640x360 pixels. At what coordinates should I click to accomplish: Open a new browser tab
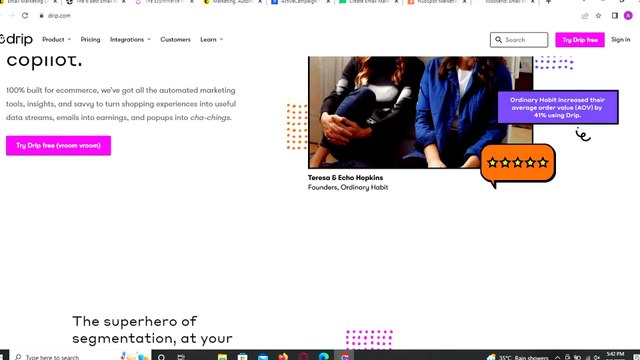(548, 2)
